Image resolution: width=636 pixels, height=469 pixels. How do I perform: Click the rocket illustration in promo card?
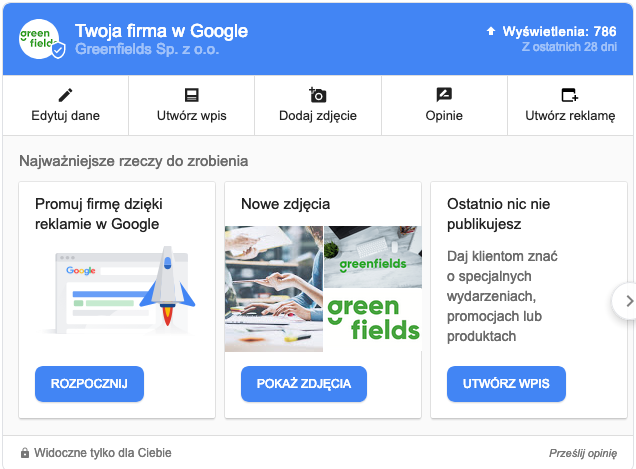[168, 286]
